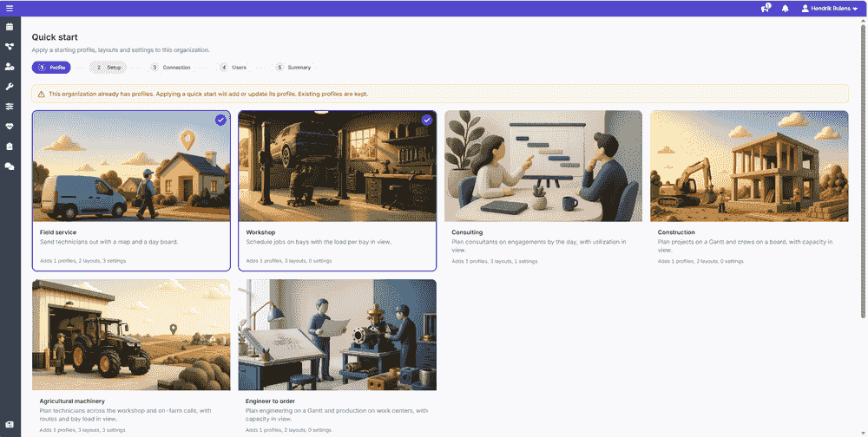
Task: Deselect the checkmark on the Workshop card
Action: click(x=427, y=120)
